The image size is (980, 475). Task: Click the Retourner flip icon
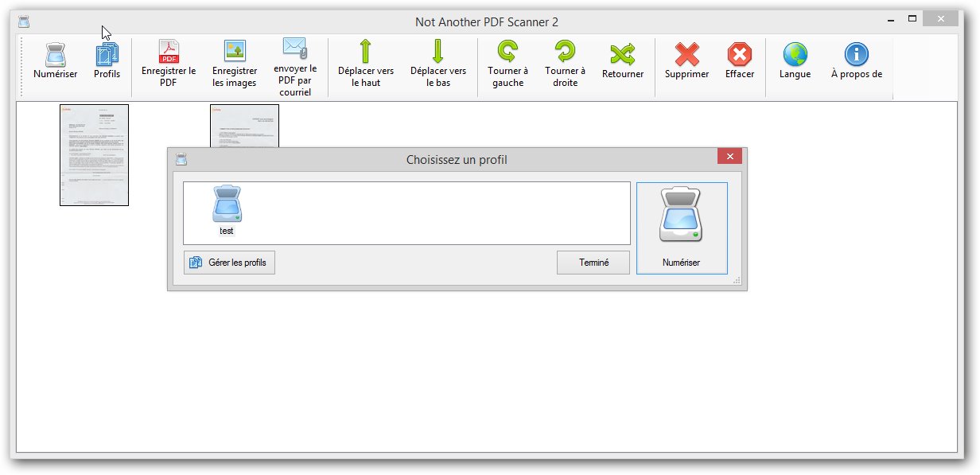point(623,55)
